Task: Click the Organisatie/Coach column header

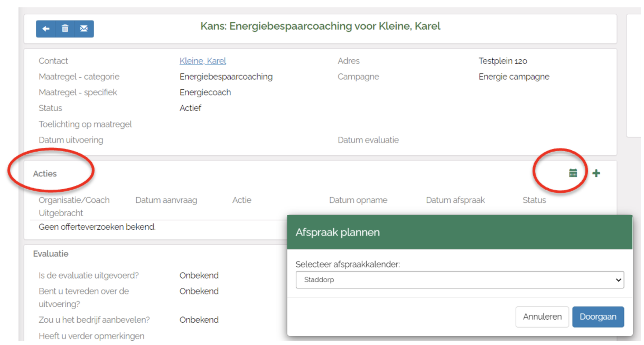Action: (74, 200)
